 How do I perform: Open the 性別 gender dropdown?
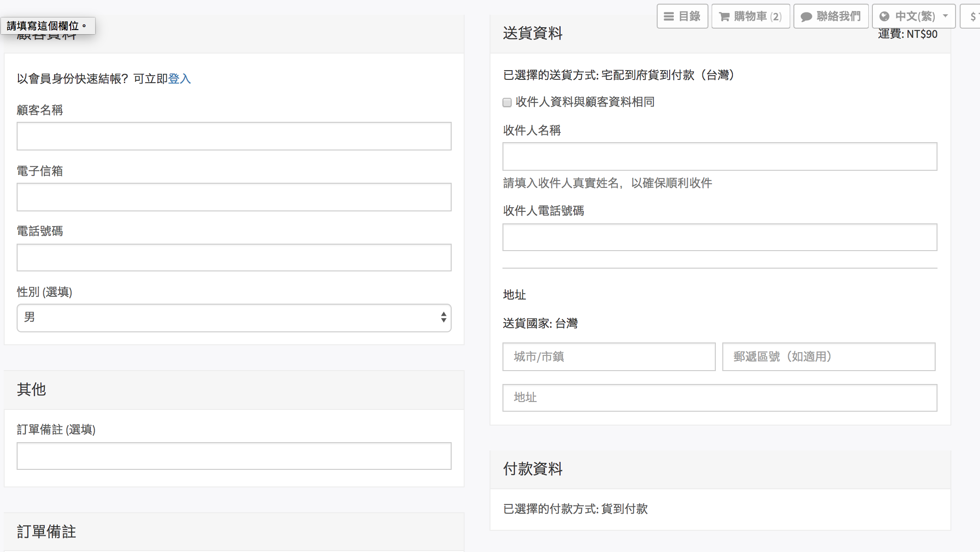pos(234,318)
